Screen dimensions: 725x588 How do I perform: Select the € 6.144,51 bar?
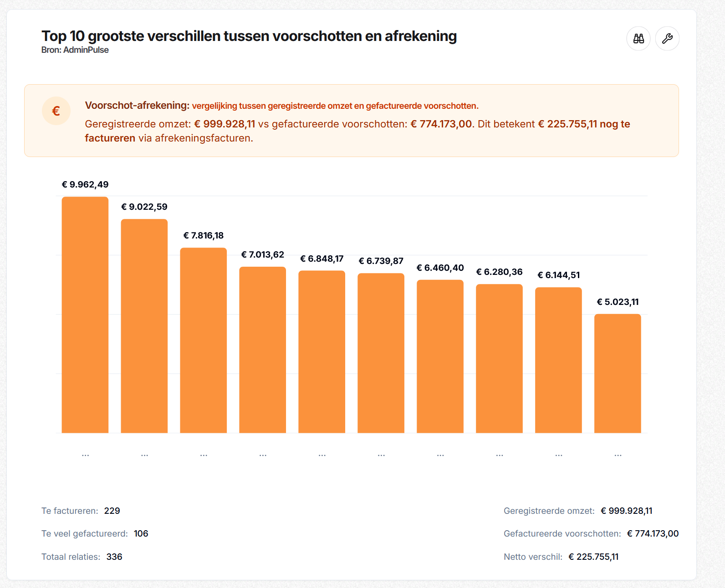tap(559, 360)
